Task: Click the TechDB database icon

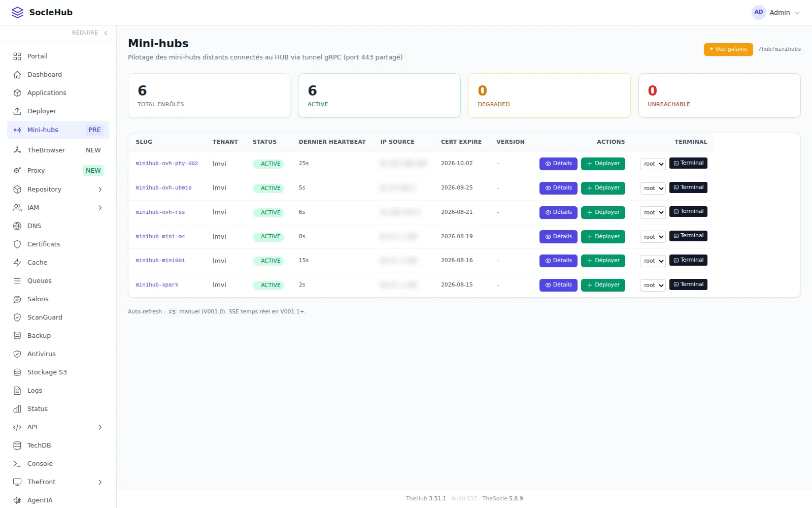Action: tap(17, 446)
